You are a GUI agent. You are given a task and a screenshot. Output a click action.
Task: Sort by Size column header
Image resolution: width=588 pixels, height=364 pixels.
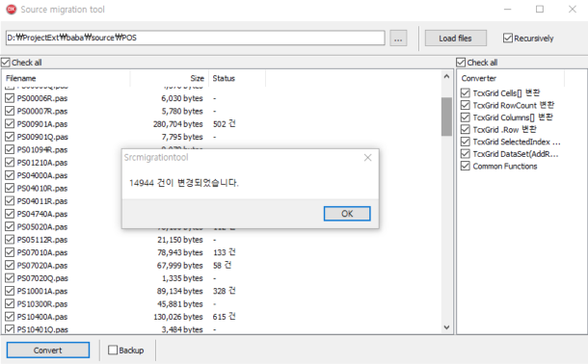pos(170,78)
